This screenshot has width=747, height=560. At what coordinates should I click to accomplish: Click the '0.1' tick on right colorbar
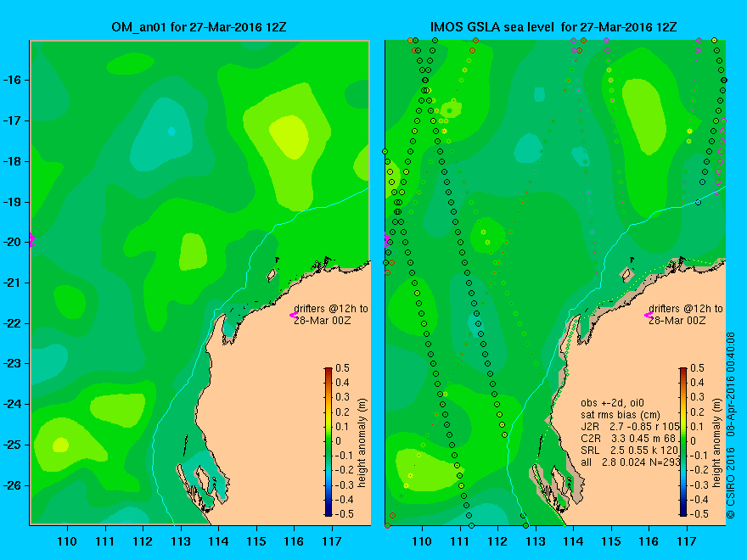[x=697, y=426]
